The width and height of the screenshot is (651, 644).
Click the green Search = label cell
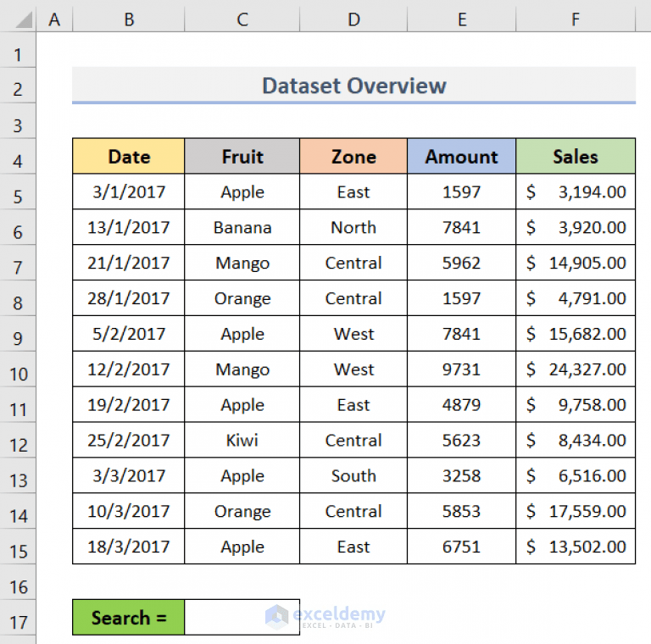pyautogui.click(x=129, y=617)
